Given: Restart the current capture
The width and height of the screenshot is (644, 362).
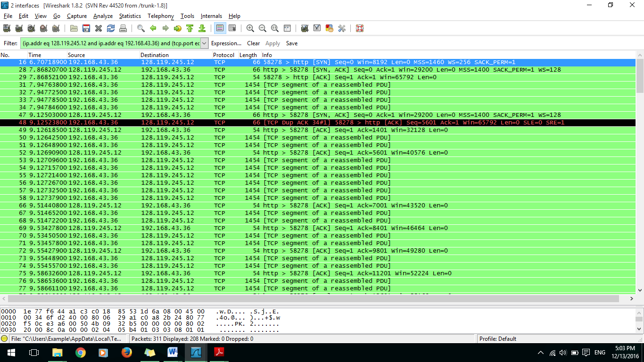Looking at the screenshot, I should (56, 28).
